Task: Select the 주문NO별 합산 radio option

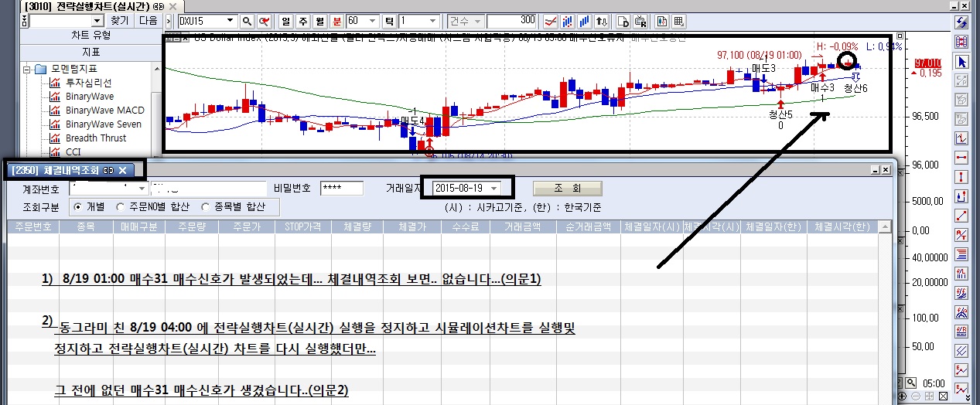Action: (x=120, y=206)
